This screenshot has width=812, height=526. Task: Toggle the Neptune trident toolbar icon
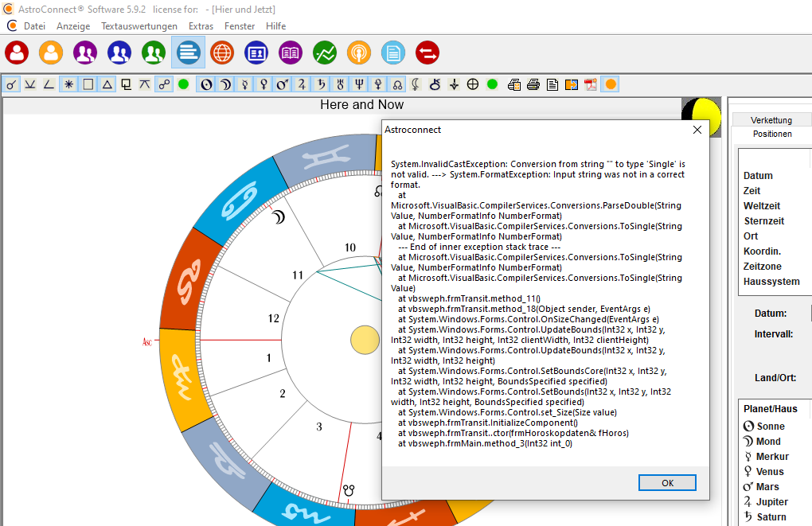(359, 84)
